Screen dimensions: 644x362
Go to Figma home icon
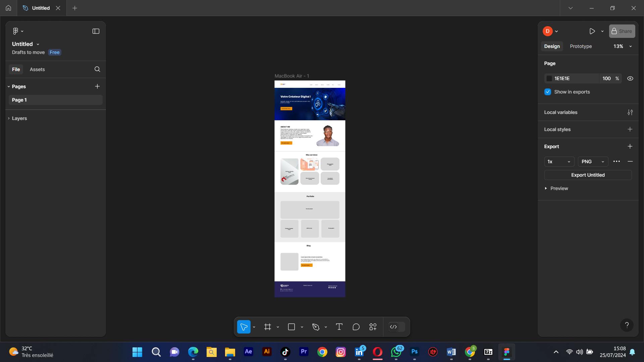point(8,8)
